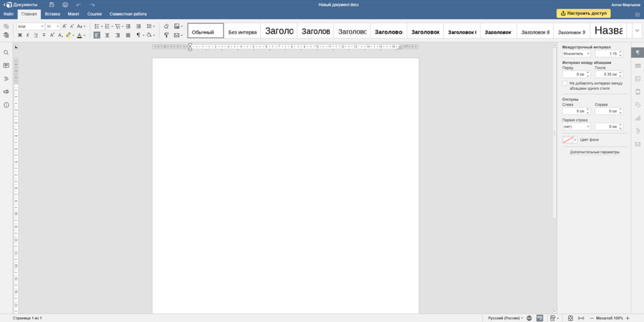This screenshot has width=644, height=322.
Task: Open chart settings in right sidebar
Action: tap(637, 118)
